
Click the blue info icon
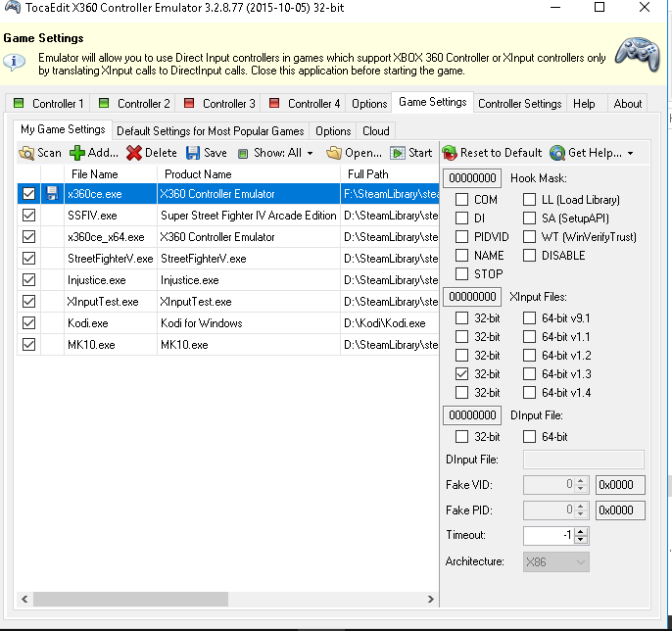click(x=14, y=62)
